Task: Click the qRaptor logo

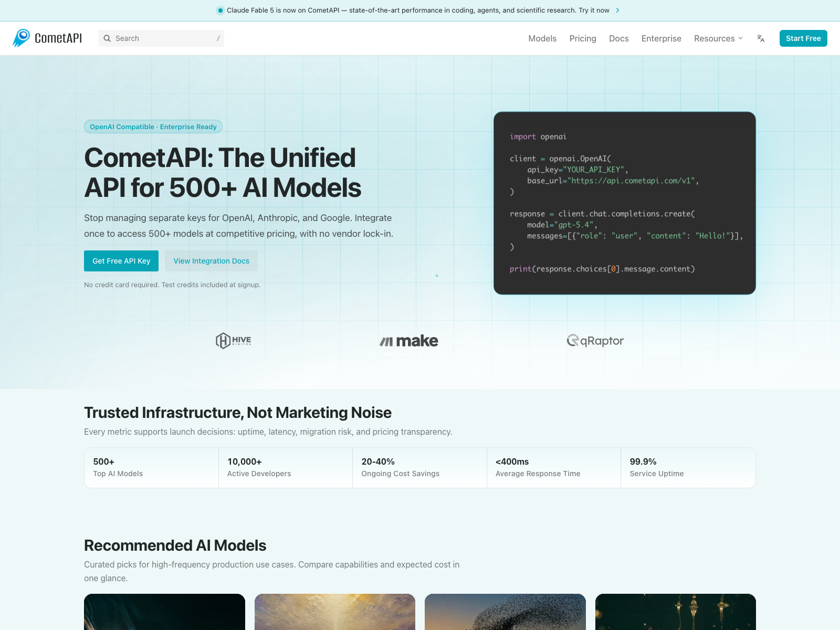Action: pos(595,341)
